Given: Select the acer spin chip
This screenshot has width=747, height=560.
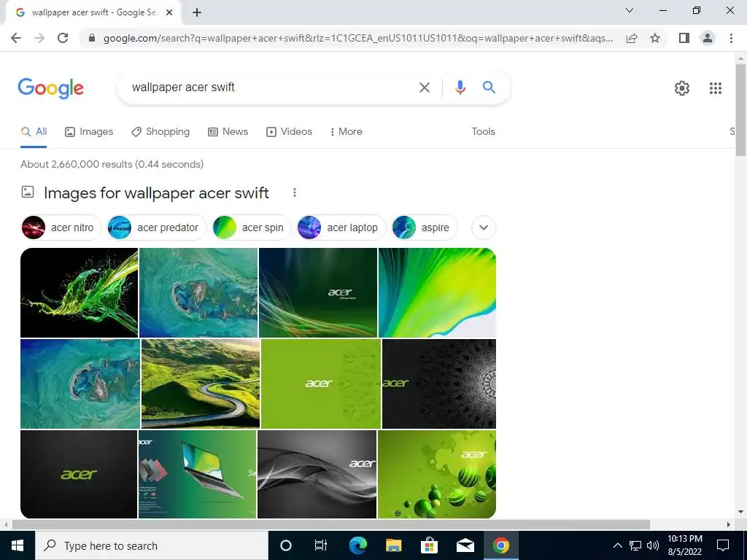Looking at the screenshot, I should [252, 227].
